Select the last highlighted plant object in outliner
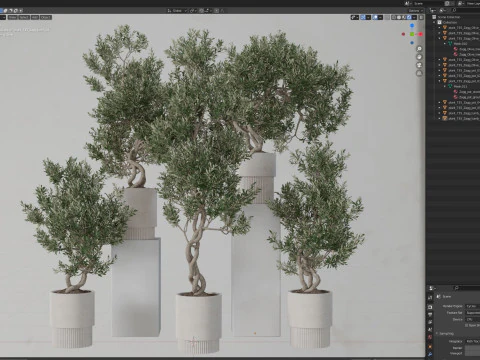Screen dimensions: 480x360 click(x=461, y=118)
